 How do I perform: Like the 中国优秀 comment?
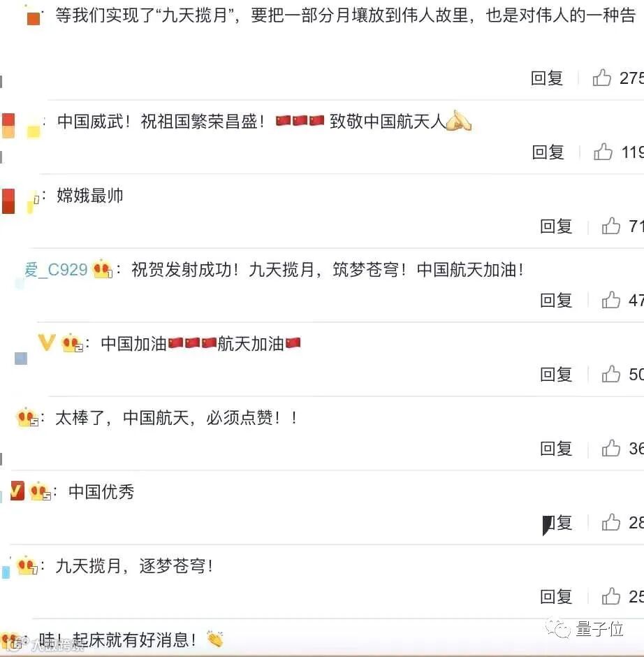(x=611, y=522)
